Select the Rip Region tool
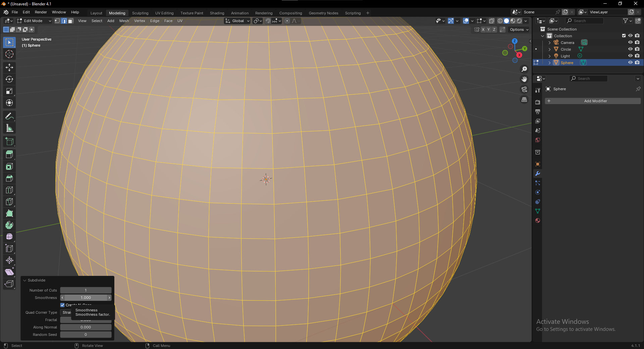The width and height of the screenshot is (644, 349). [x=9, y=284]
